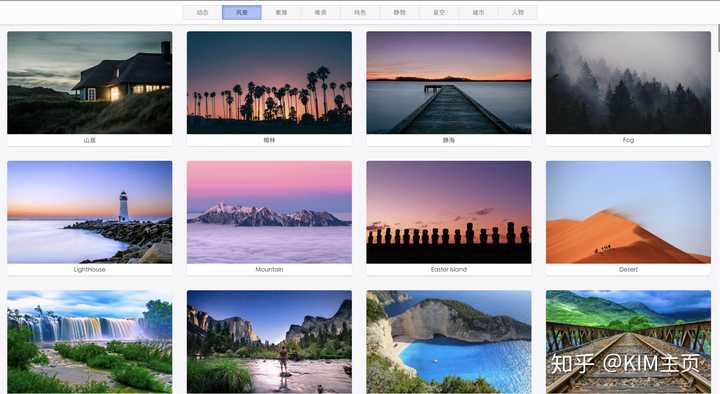Viewport: 720px width, 394px height.
Task: Open the 纯色 category tab
Action: click(360, 12)
